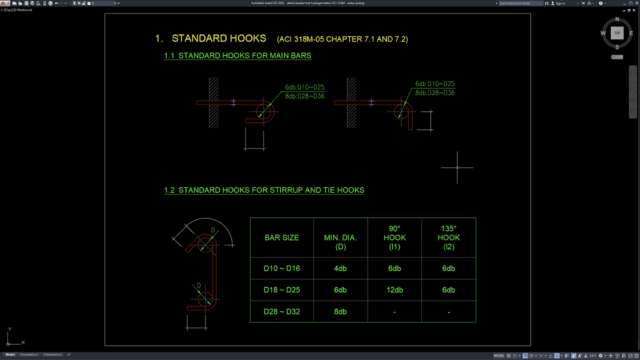Screen dimensions: 640x360
Task: Switch to the Model tab
Action: pos(10,355)
